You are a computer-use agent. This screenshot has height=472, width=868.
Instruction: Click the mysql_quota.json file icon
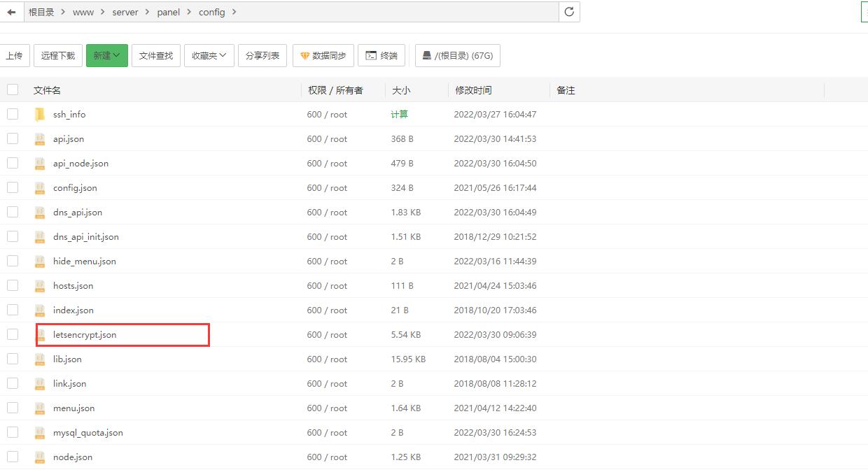coord(40,433)
